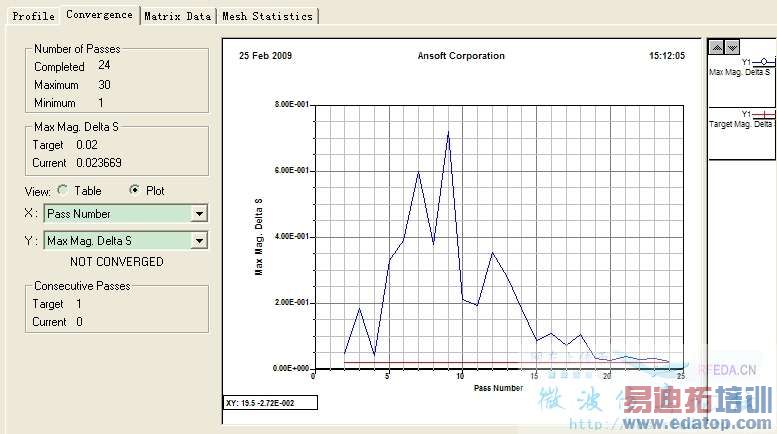This screenshot has height=434, width=777.
Task: Click the legend scroll up arrow
Action: click(x=717, y=47)
